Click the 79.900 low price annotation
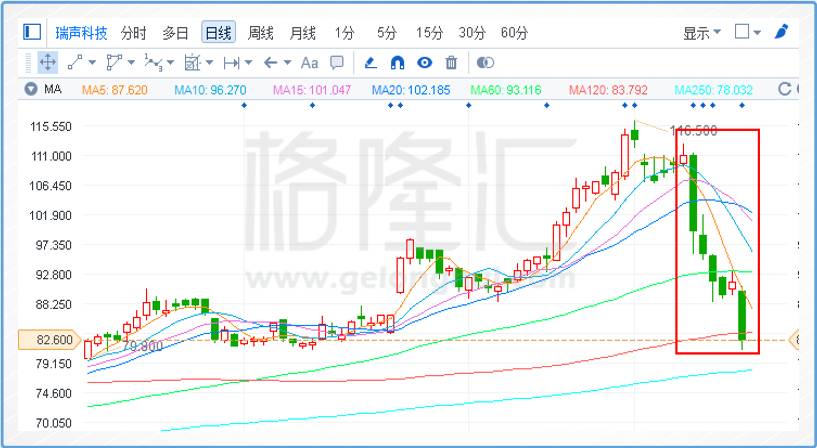 point(143,346)
